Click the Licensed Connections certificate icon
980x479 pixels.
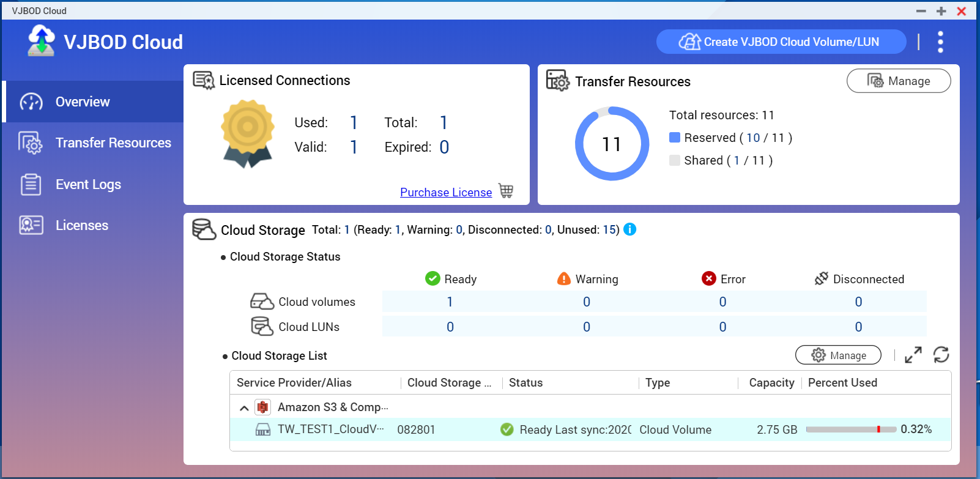pyautogui.click(x=204, y=80)
